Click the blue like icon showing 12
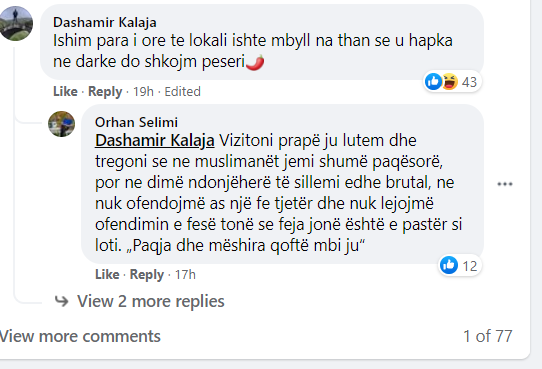Viewport: 542px width, 369px height. tap(449, 265)
